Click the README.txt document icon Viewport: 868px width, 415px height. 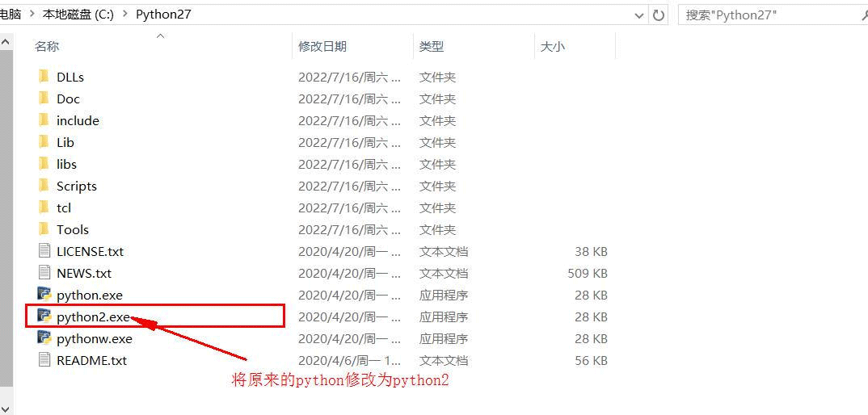[44, 359]
